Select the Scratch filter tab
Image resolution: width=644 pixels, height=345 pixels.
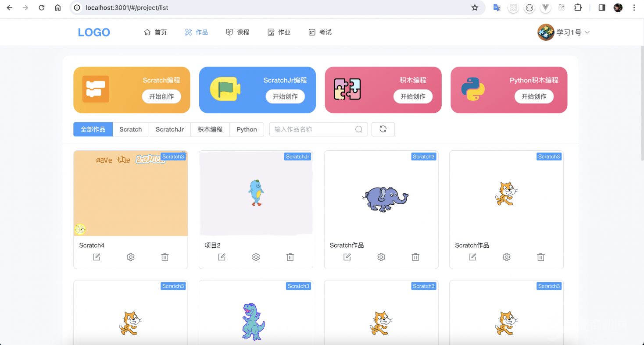coord(131,129)
